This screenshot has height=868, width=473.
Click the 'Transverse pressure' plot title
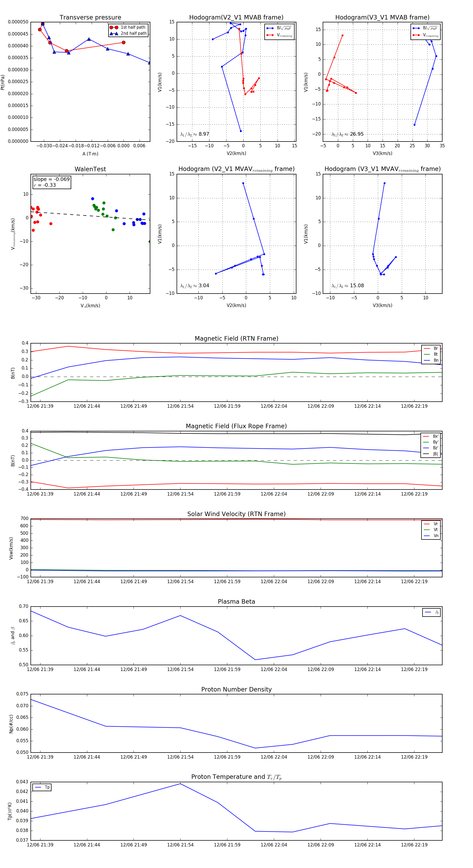click(x=90, y=18)
